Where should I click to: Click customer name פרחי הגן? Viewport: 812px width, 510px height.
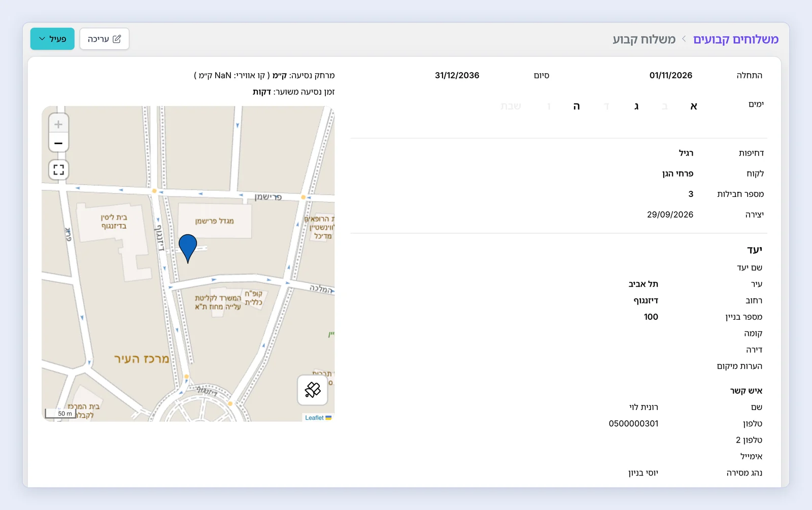coord(678,174)
